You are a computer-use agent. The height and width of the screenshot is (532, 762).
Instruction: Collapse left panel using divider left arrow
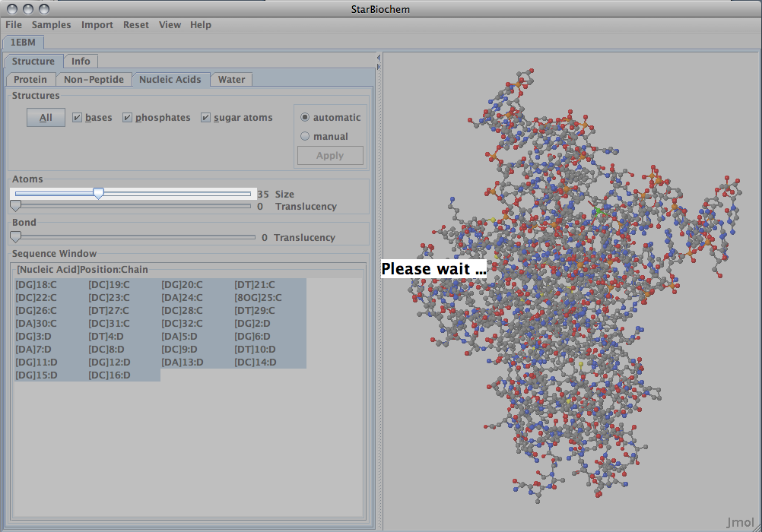[378, 57]
